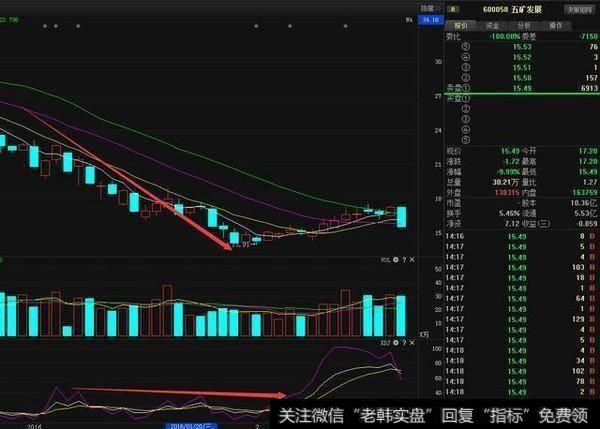
Task: Select the 操作 tab
Action: [554, 24]
